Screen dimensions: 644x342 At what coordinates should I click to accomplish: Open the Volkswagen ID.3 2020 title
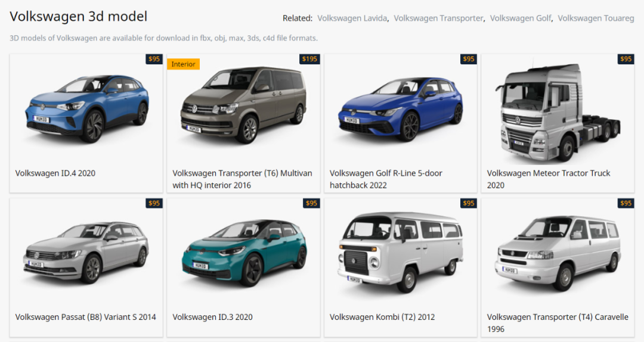coord(212,317)
